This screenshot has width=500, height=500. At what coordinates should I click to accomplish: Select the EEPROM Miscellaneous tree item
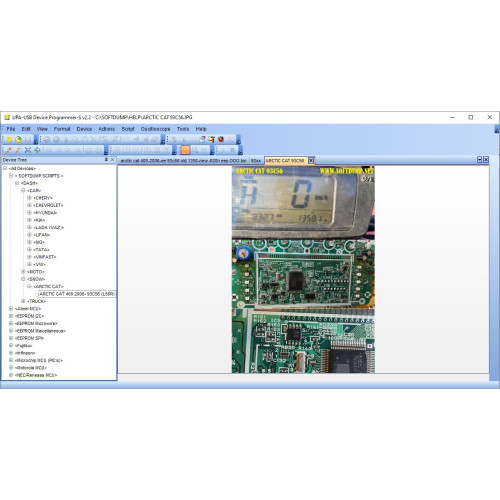point(40,331)
